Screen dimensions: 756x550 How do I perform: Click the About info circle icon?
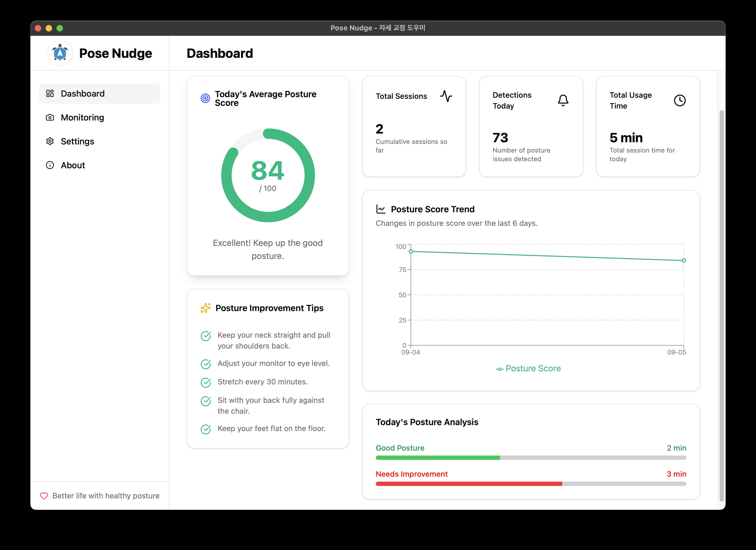tap(50, 165)
